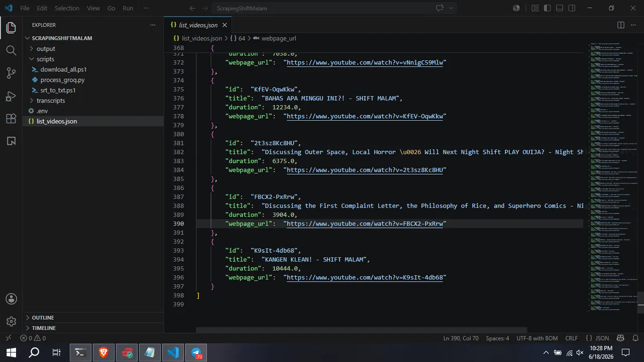This screenshot has width=644, height=362.
Task: Click the Ln 390, Col 70 status entry
Action: coord(461,338)
